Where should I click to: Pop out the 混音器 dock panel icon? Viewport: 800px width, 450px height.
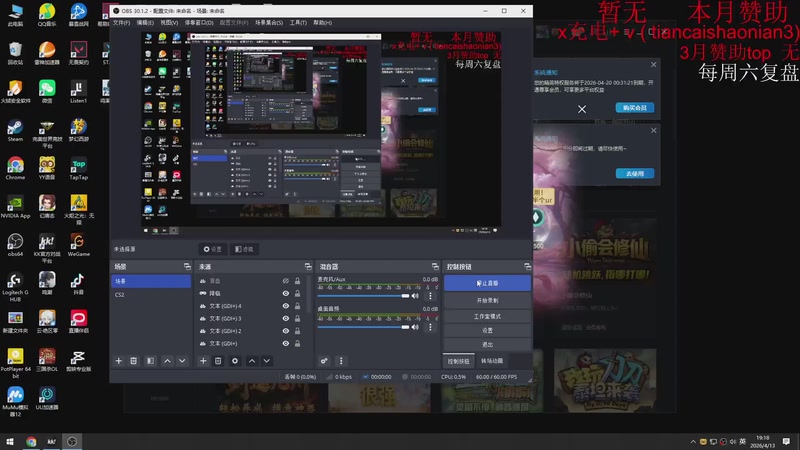point(435,266)
